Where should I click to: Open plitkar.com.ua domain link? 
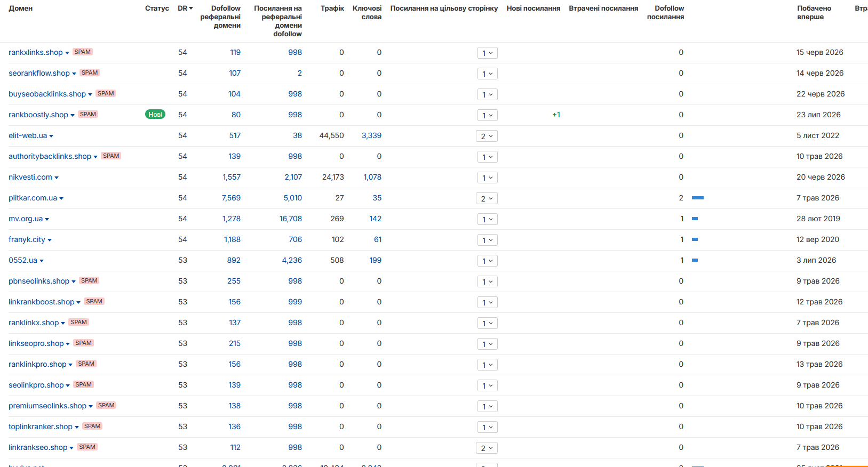[33, 198]
